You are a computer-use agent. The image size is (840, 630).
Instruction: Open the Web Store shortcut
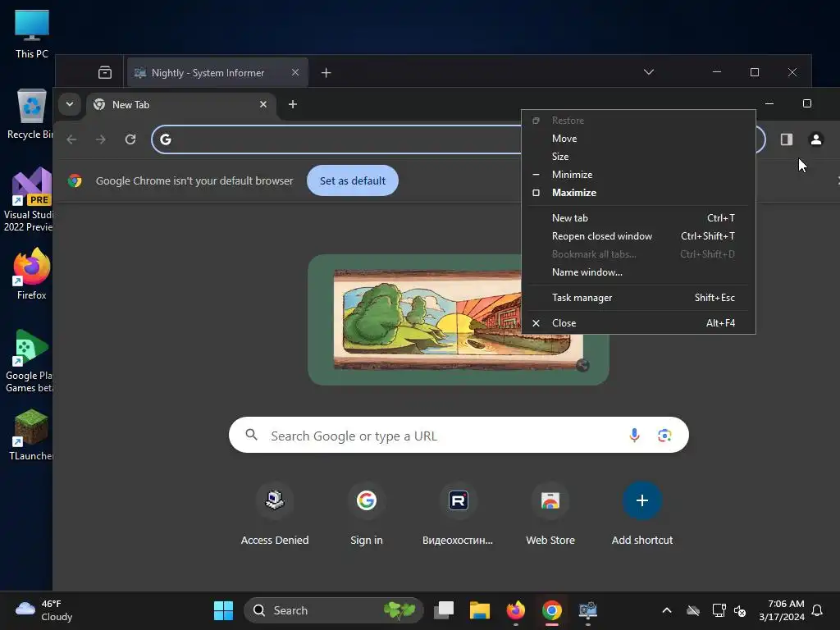point(550,515)
